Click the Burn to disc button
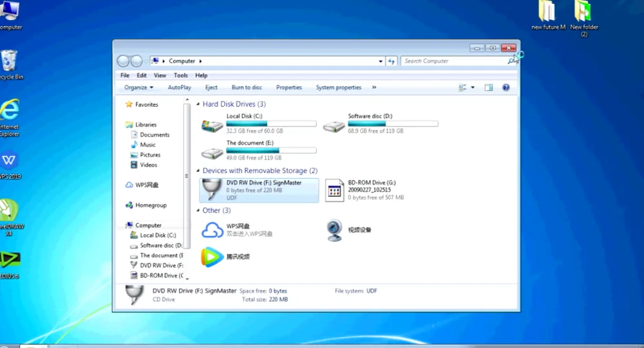Viewport: 644px width, 348px height. click(x=247, y=87)
